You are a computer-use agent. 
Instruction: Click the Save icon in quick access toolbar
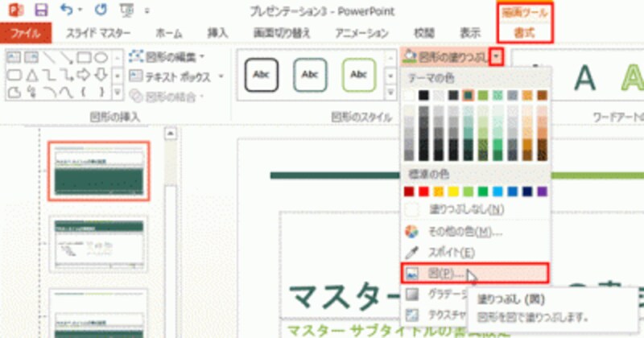pos(41,10)
